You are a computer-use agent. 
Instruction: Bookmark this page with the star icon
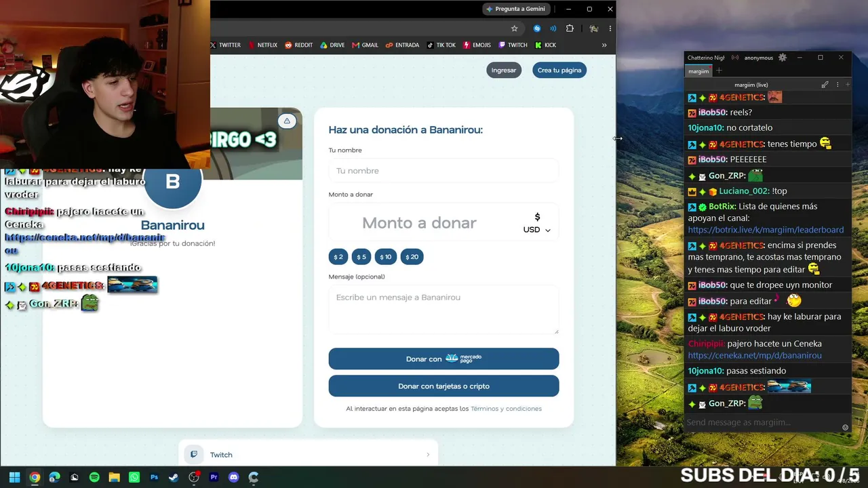pos(515,28)
